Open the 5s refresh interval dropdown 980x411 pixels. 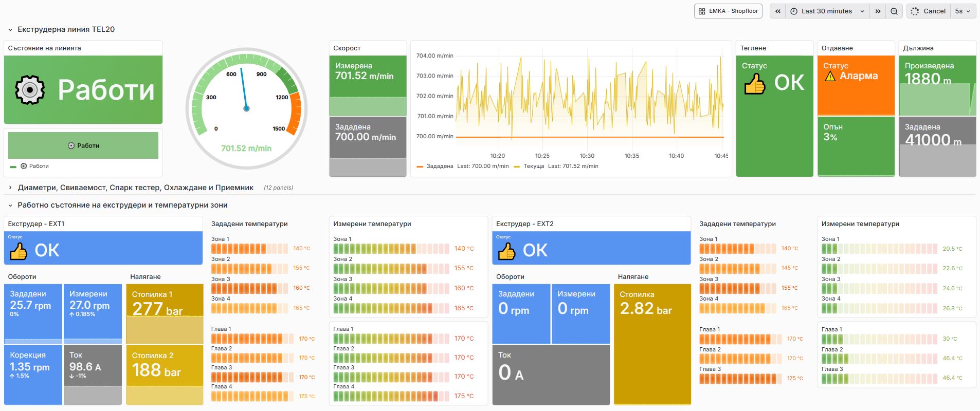(963, 11)
